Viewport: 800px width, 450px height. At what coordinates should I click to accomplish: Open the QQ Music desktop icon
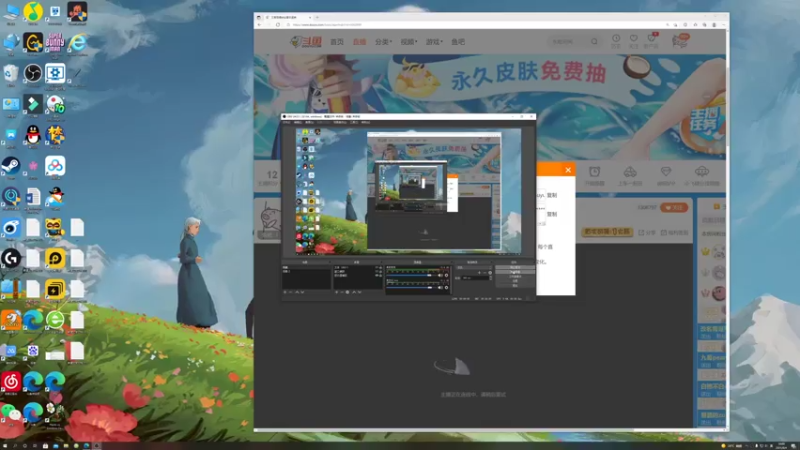pyautogui.click(x=33, y=11)
